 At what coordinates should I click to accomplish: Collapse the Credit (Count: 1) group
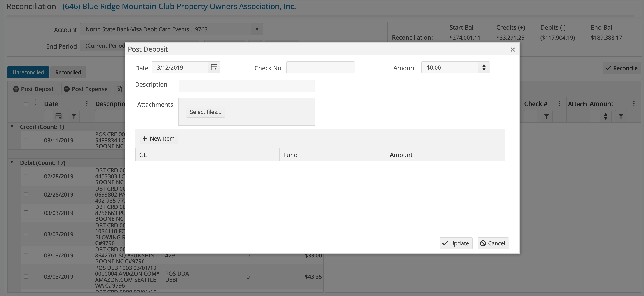pyautogui.click(x=12, y=126)
